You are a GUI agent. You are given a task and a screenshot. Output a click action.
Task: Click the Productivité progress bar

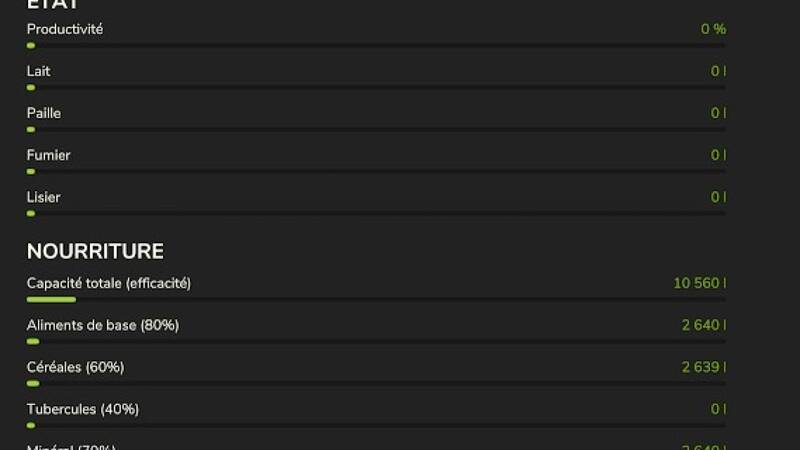[x=376, y=45]
